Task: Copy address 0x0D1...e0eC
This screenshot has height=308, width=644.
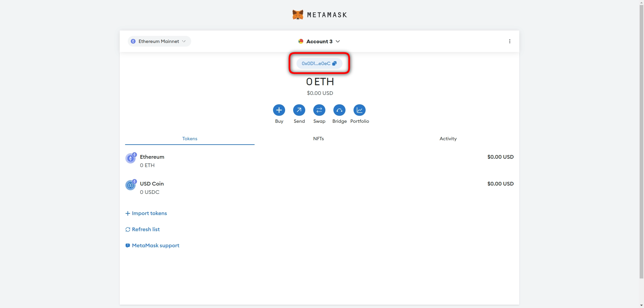Action: click(319, 63)
